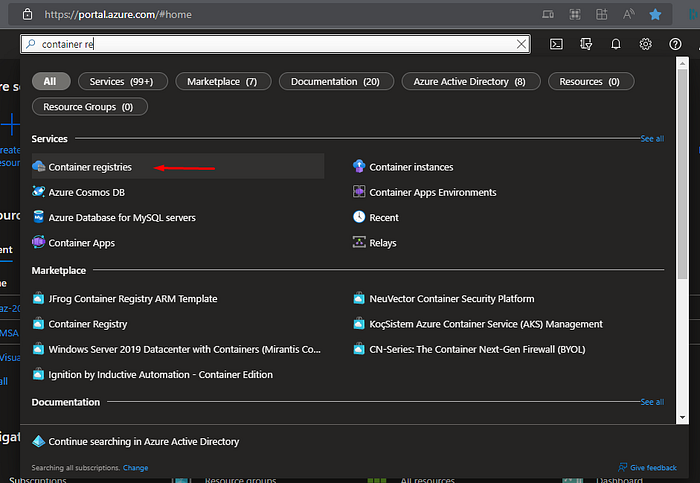Click the browser read aloud icon
Viewport: 700px width, 483px height.
pyautogui.click(x=629, y=15)
